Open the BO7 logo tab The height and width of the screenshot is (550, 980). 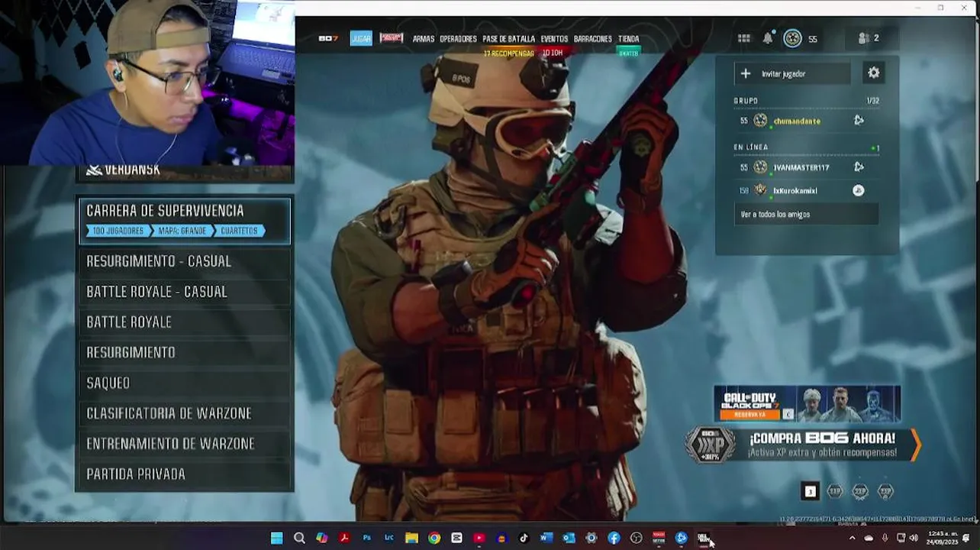click(x=328, y=38)
